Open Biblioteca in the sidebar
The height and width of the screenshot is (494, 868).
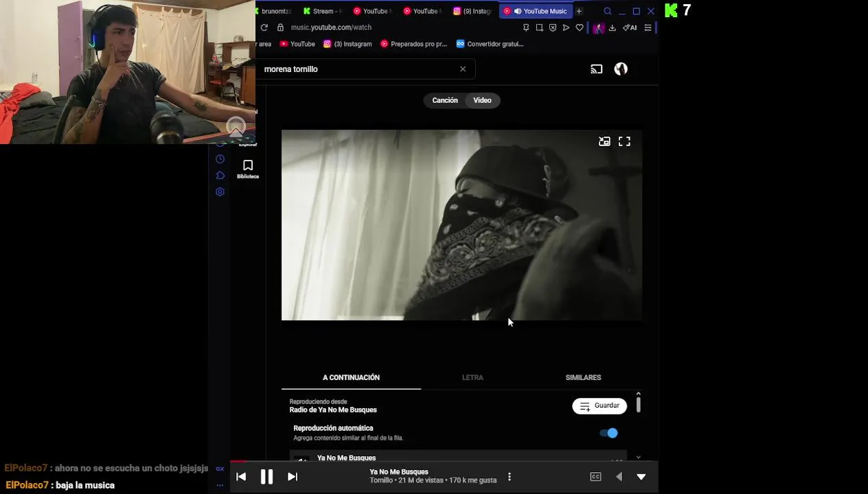tap(248, 169)
